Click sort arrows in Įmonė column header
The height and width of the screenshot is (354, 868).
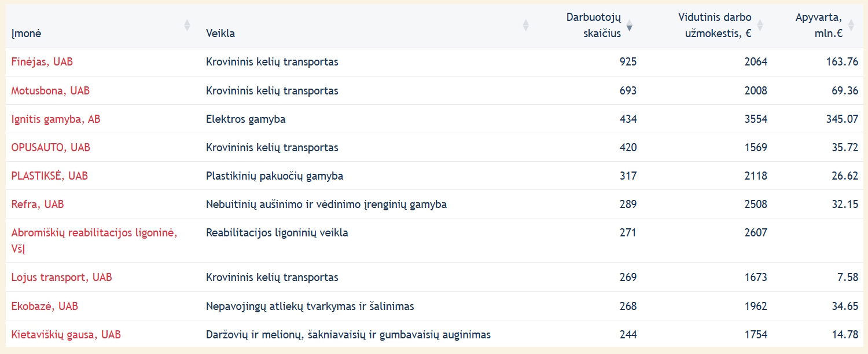pyautogui.click(x=187, y=25)
